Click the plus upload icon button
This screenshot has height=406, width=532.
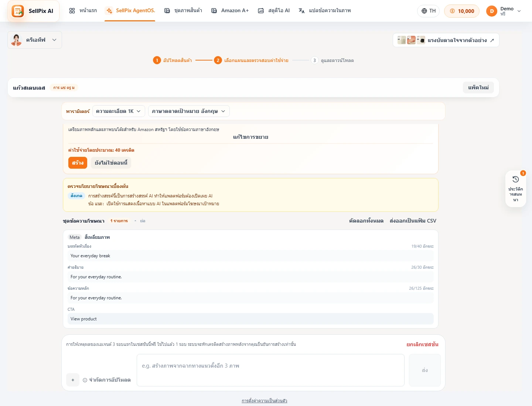(73, 380)
